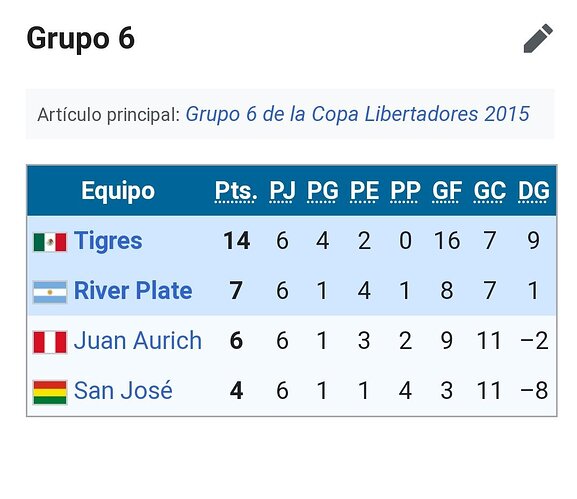Click the Peru flag icon
The height and width of the screenshot is (499, 577).
pos(50,342)
